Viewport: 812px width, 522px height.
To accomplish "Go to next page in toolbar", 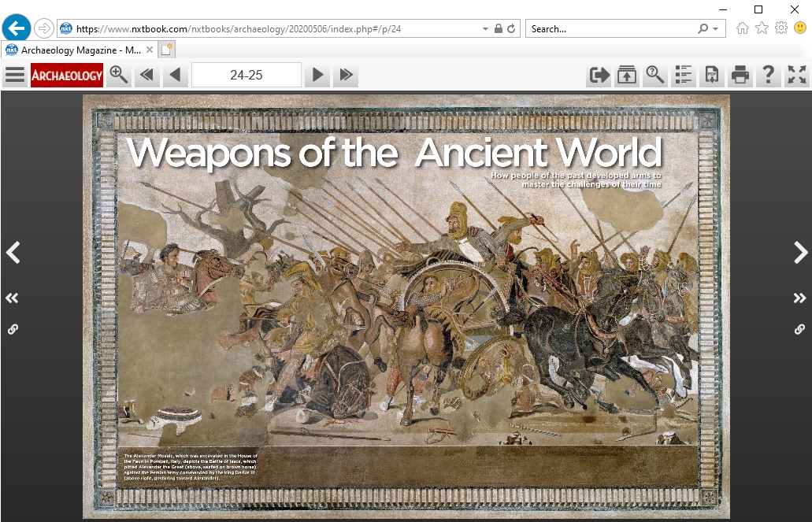I will [x=317, y=76].
